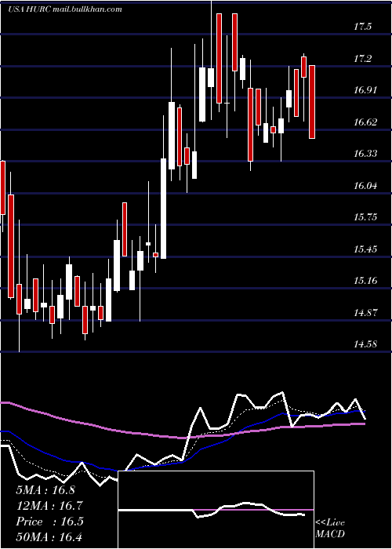The width and height of the screenshot is (392, 549).
Task: Click the 16.91 price axis label
Action: tap(365, 90)
